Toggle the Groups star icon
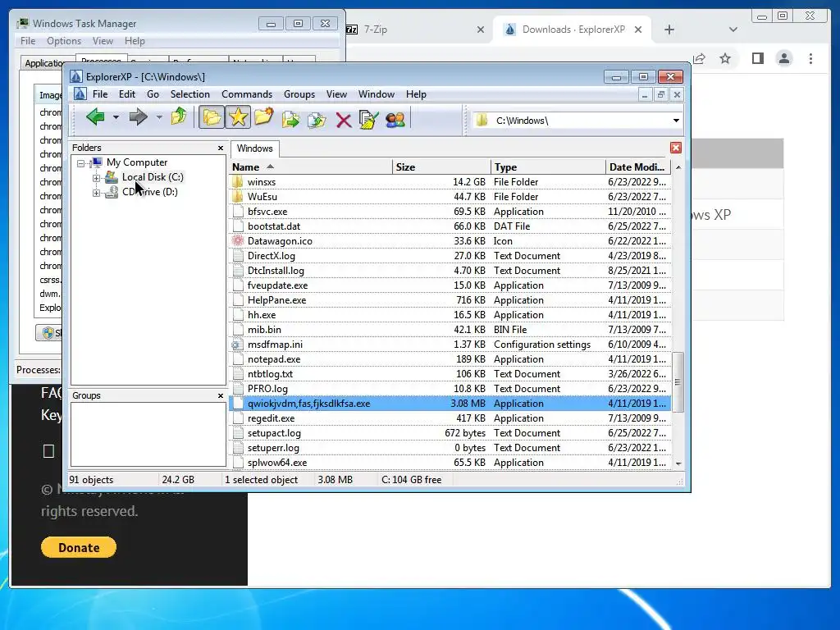Screen dimensions: 840x630 pyautogui.click(x=238, y=117)
